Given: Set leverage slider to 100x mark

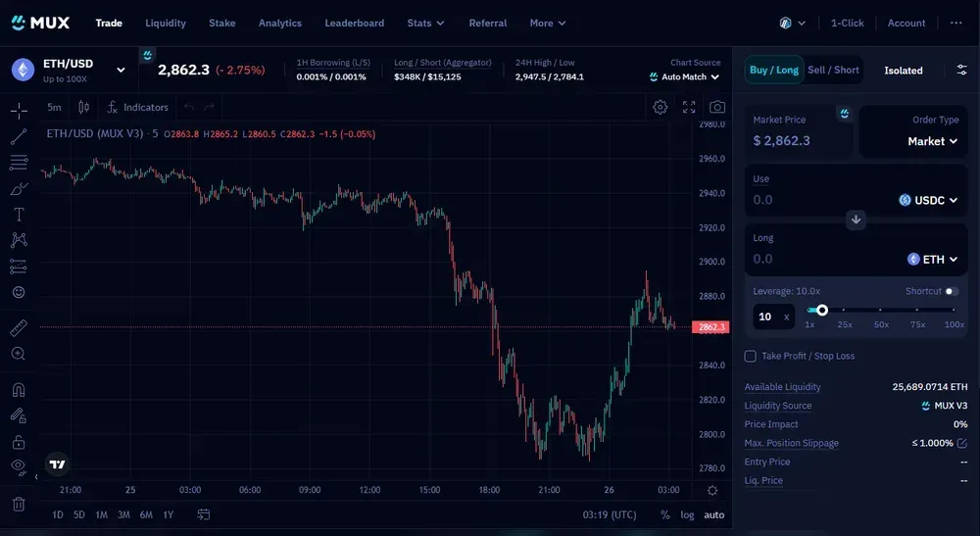Looking at the screenshot, I should tap(954, 310).
